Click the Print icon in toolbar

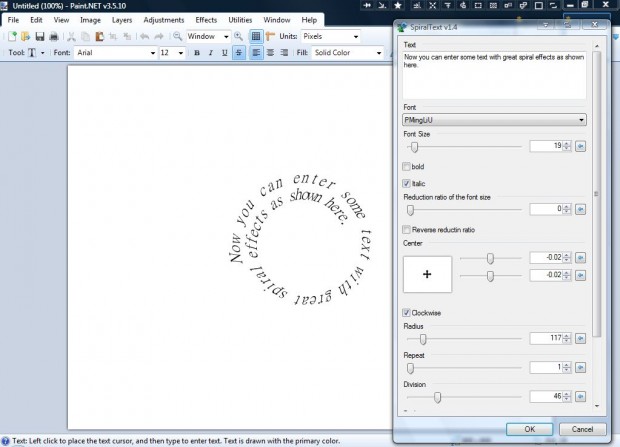click(54, 37)
